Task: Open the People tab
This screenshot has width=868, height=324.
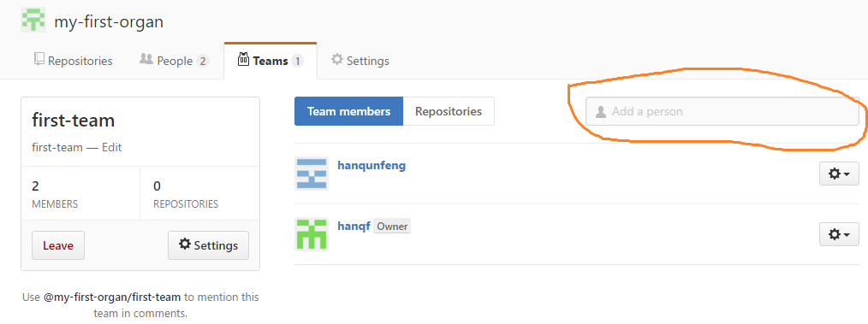Action: 175,61
